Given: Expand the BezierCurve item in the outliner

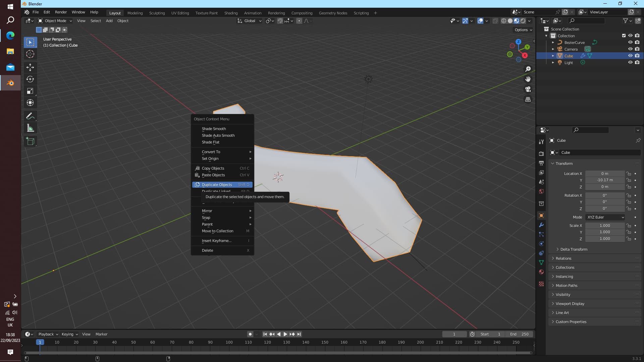Looking at the screenshot, I should [553, 43].
